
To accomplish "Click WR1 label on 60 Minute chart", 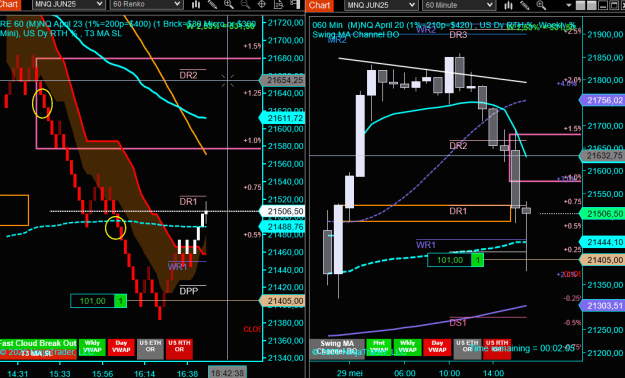I will (426, 244).
